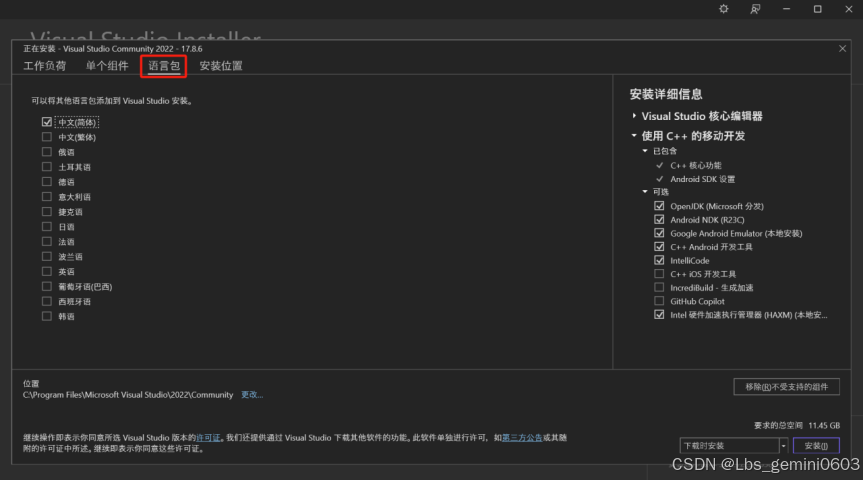Uncheck the 中文(简体) language pack
864x480 pixels.
pos(47,122)
